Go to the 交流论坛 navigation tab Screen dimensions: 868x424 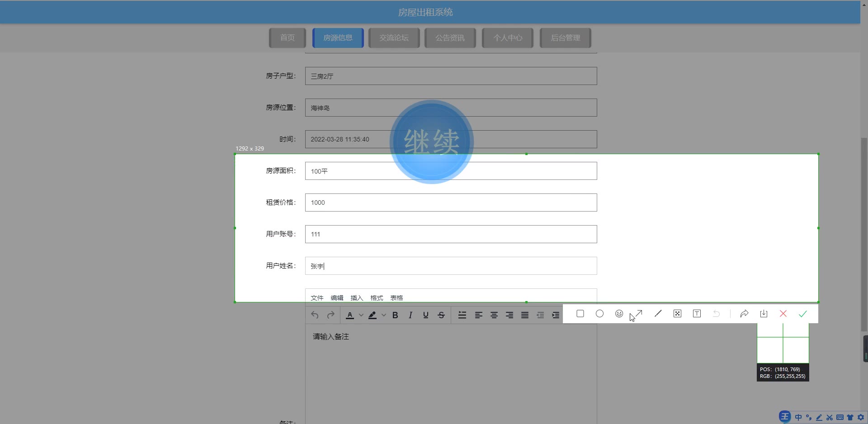tap(394, 38)
